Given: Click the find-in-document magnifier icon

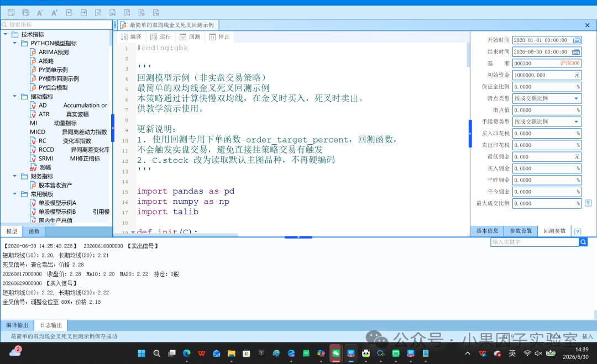Looking at the screenshot, I should tap(98, 13).
